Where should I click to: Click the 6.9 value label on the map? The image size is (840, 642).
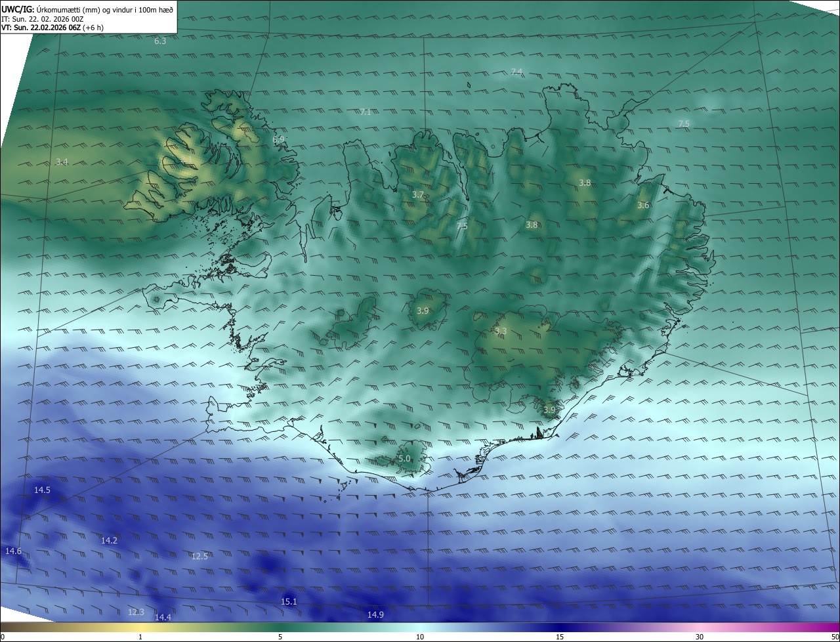(278, 140)
